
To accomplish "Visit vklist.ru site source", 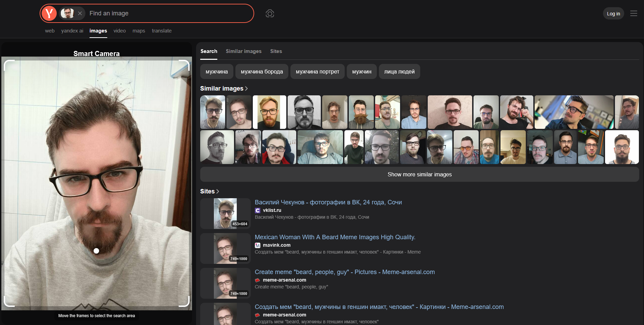I will pos(272,210).
